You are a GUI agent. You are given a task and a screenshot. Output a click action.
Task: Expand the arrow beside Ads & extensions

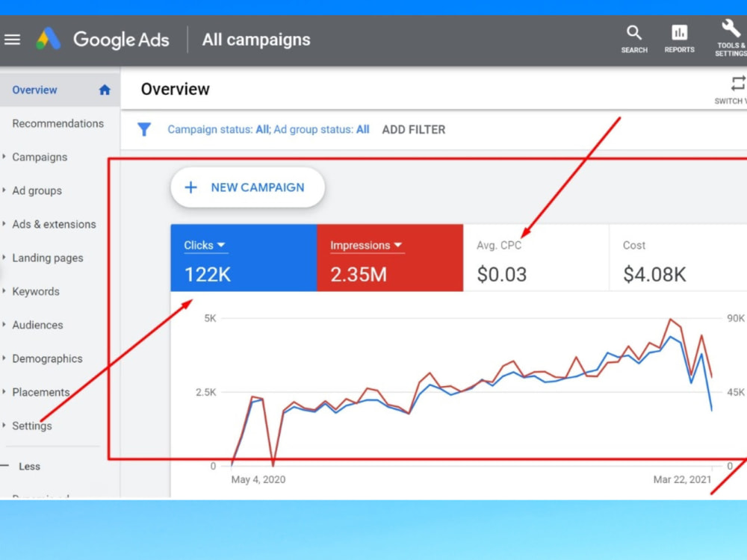click(x=4, y=223)
